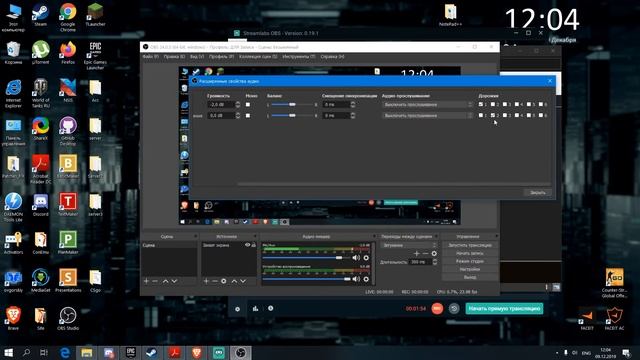Open transition properties gear icon
Viewport: 640px width, 360px height.
coord(434,253)
